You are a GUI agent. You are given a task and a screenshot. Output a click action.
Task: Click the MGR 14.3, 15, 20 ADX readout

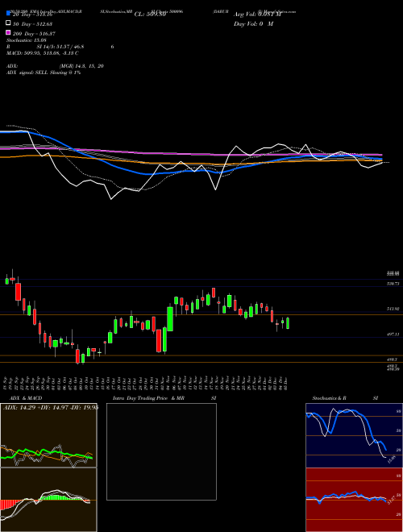[x=81, y=66]
